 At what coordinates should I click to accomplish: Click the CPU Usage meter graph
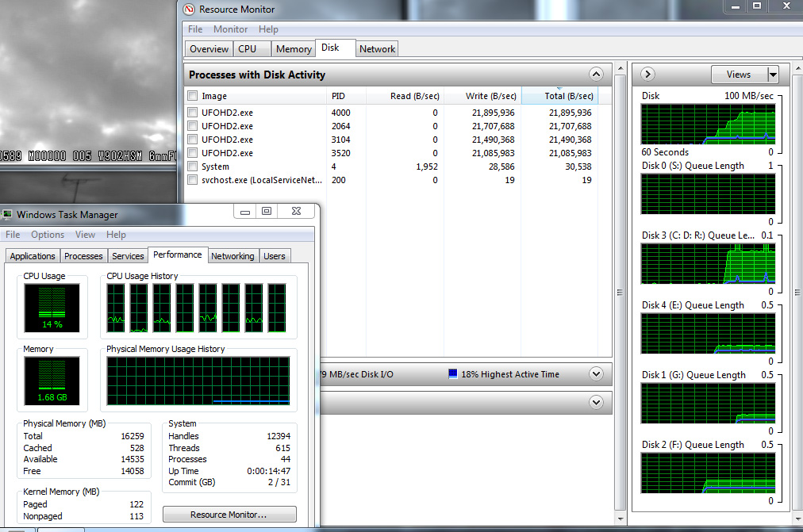click(52, 308)
